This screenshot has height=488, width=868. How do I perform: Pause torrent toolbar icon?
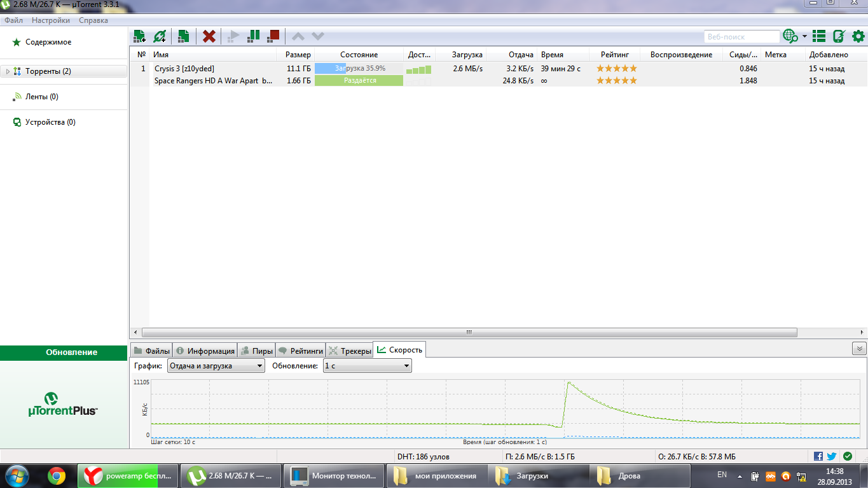coord(253,36)
